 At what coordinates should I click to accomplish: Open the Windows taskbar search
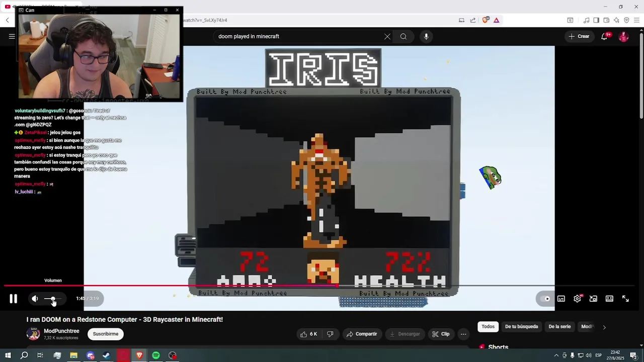tap(24, 355)
